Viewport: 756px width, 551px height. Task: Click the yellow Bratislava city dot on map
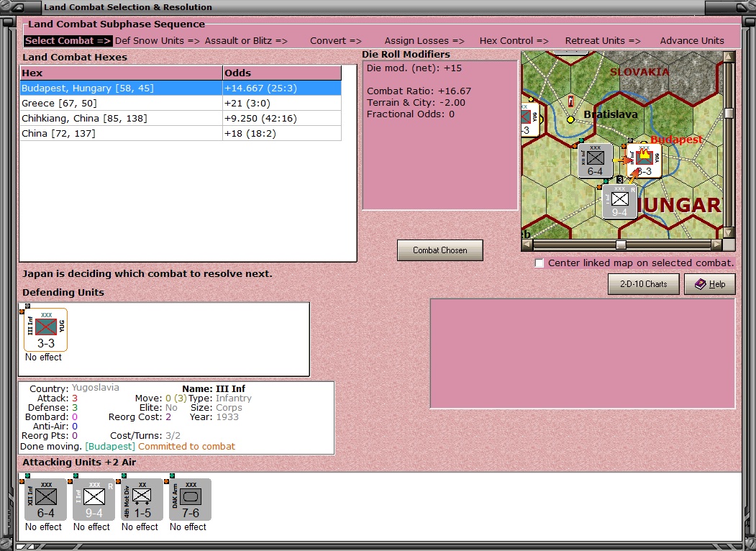point(570,119)
